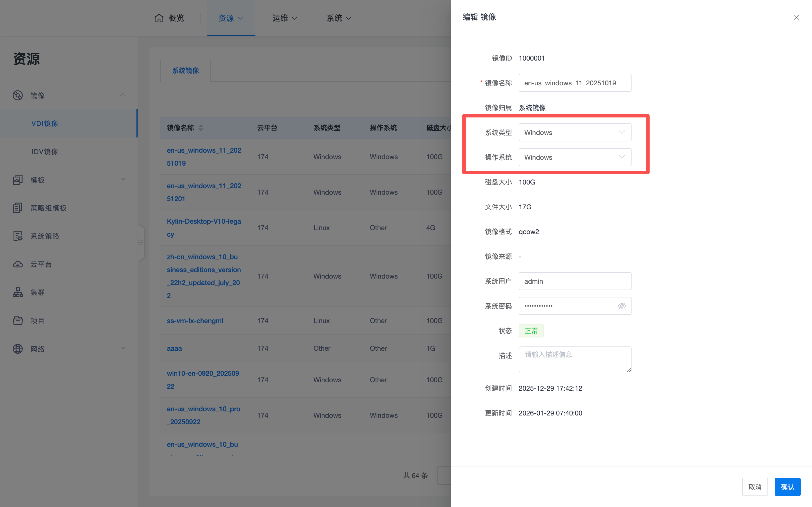Image resolution: width=812 pixels, height=507 pixels.
Task: Sort the table by 镜像名称 column
Action: click(x=201, y=128)
